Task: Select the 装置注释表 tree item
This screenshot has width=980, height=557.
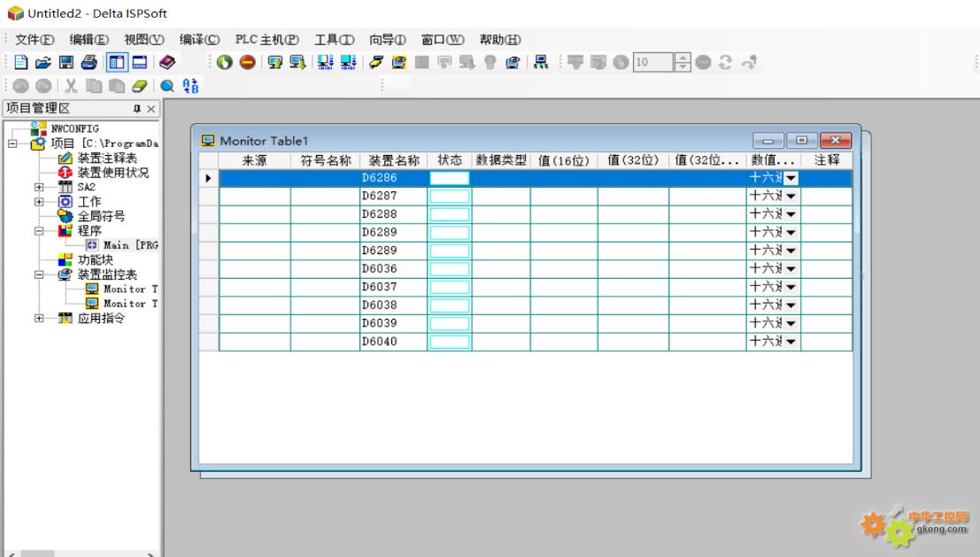Action: pos(107,159)
